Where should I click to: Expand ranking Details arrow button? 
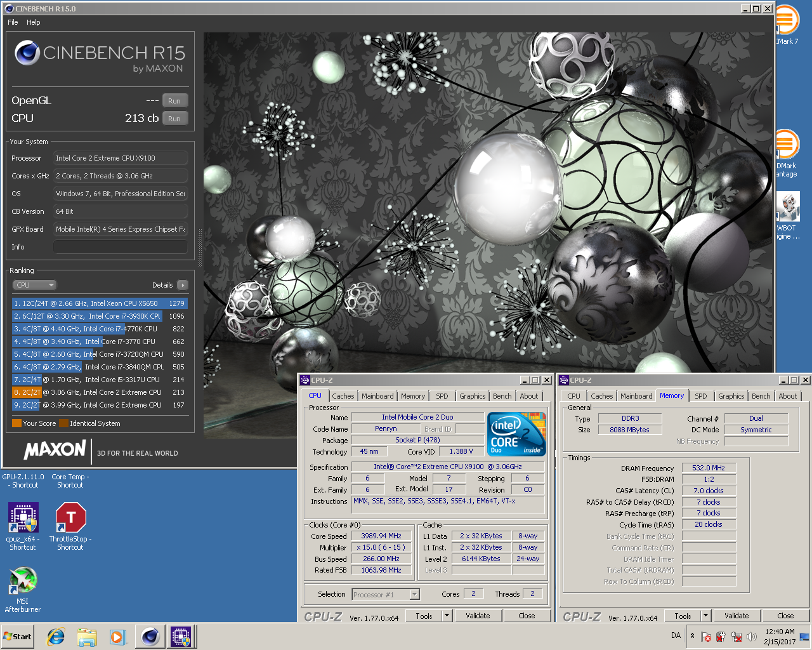pos(183,285)
